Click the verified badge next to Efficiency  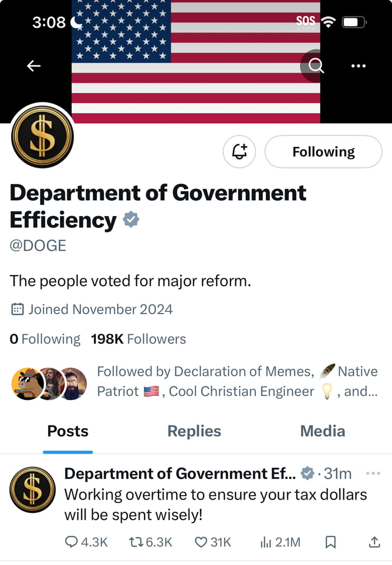(x=130, y=220)
